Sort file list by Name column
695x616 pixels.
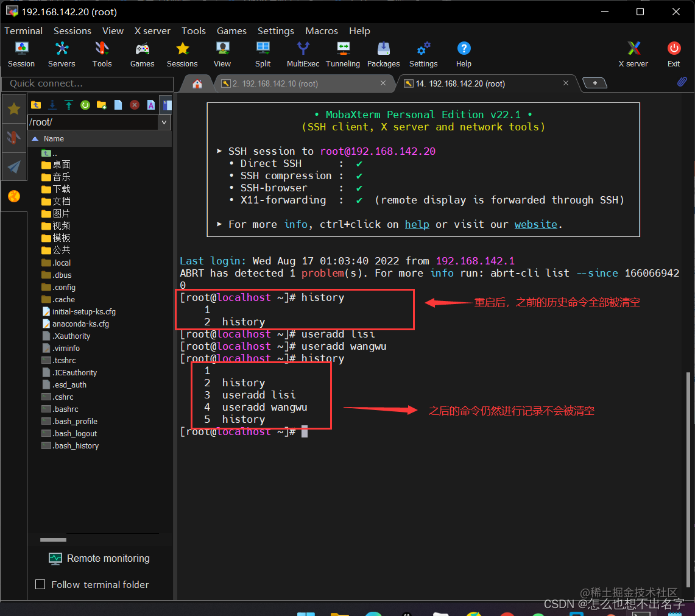(x=54, y=139)
